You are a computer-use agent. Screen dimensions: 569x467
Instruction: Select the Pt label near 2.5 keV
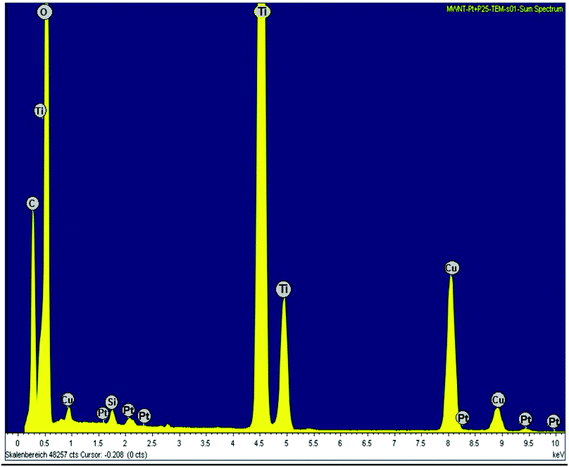point(144,415)
